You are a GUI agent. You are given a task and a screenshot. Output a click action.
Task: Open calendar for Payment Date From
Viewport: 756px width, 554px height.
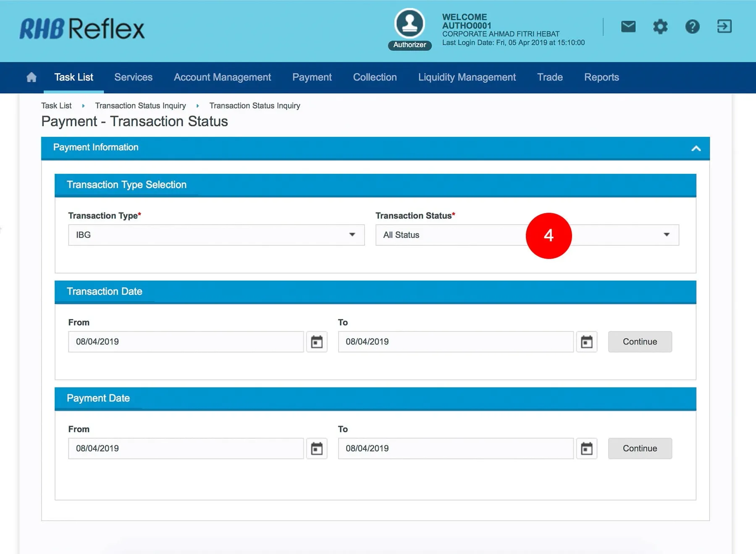317,449
